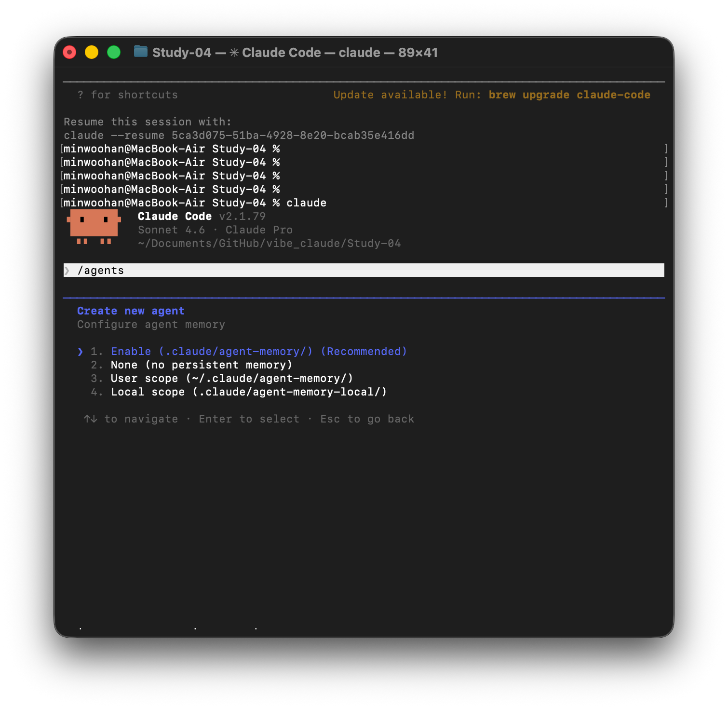Click the ~/Documents/GitHub/vibe_claude/Study-04 path
Viewport: 728px width, 709px height.
click(270, 244)
